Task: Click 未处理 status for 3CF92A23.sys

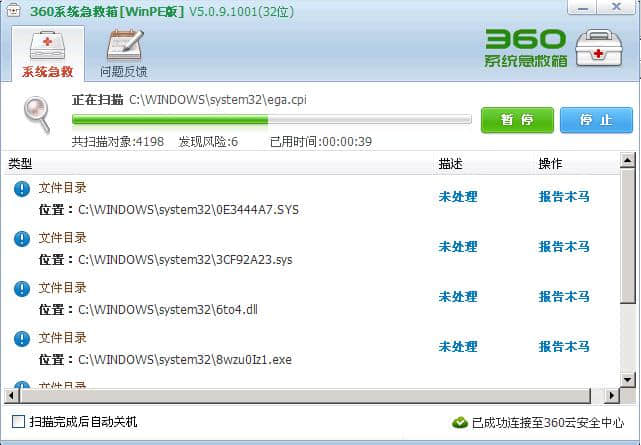Action: click(x=458, y=246)
